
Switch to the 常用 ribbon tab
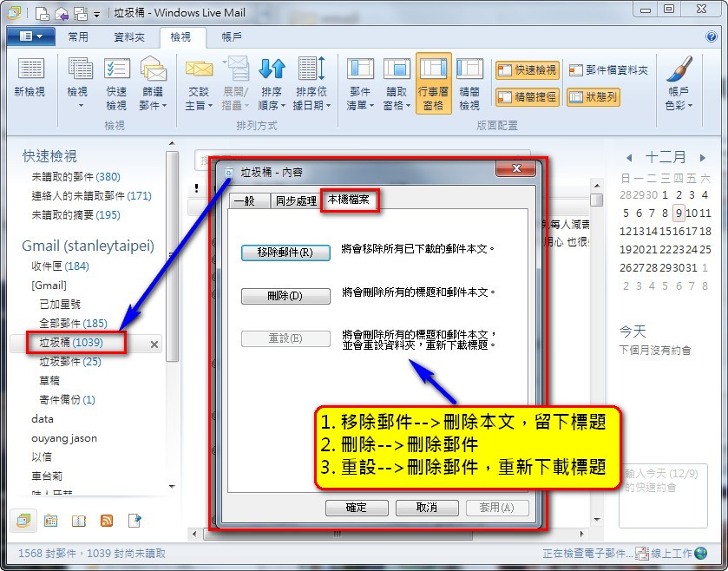click(x=77, y=36)
